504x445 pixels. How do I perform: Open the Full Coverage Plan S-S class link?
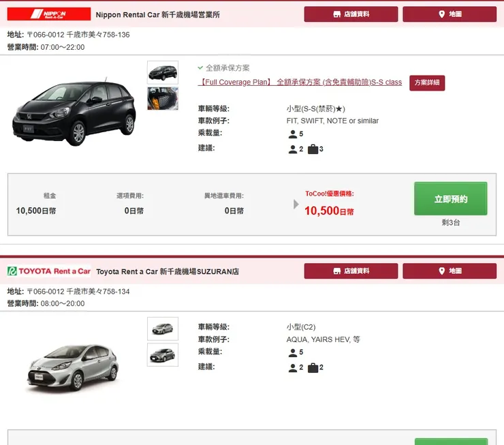(x=300, y=82)
